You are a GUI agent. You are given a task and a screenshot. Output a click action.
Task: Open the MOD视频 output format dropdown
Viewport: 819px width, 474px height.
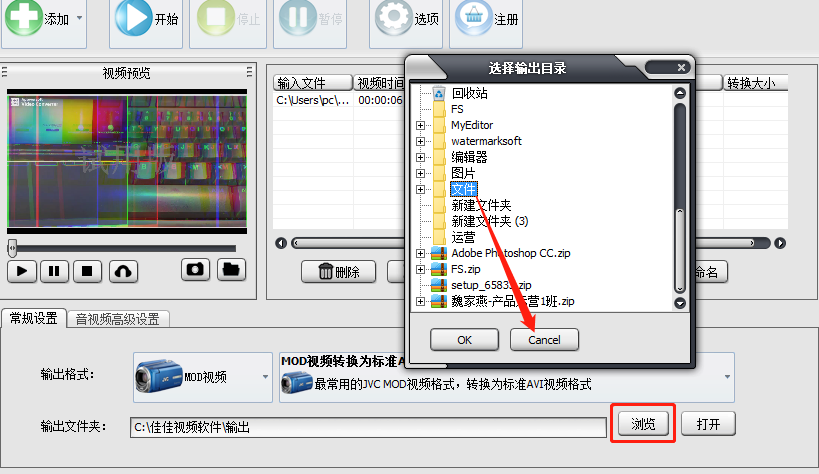pyautogui.click(x=203, y=377)
